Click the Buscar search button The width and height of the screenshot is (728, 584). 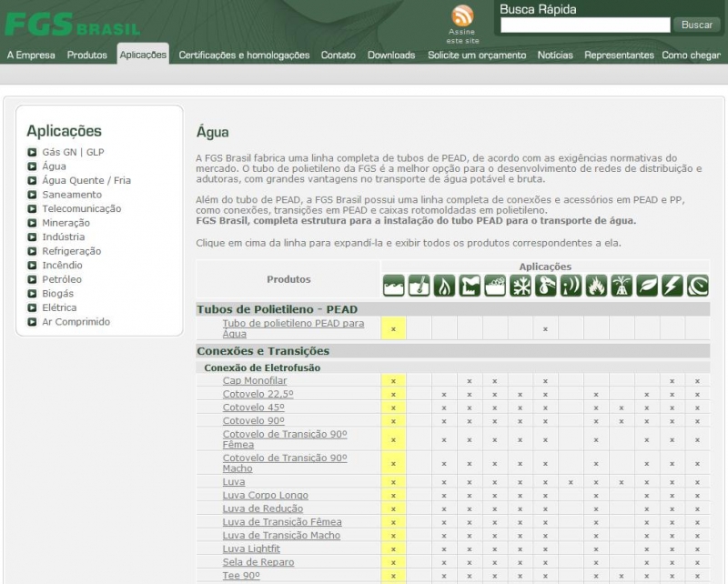[697, 25]
